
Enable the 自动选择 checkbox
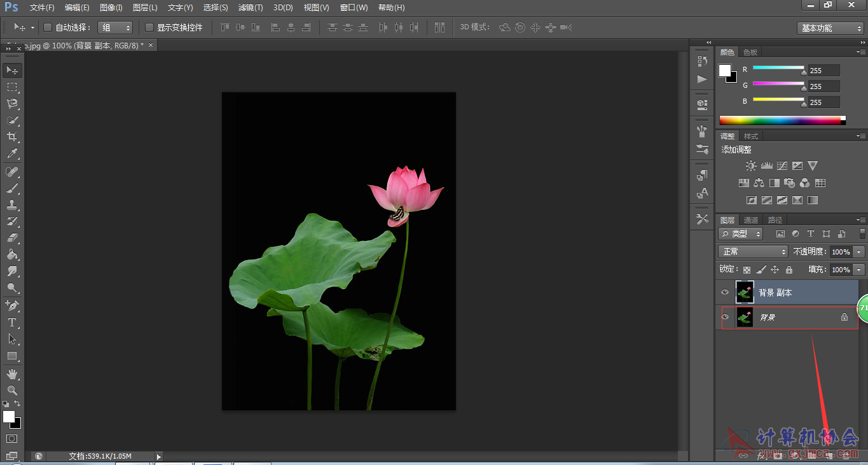[x=48, y=27]
